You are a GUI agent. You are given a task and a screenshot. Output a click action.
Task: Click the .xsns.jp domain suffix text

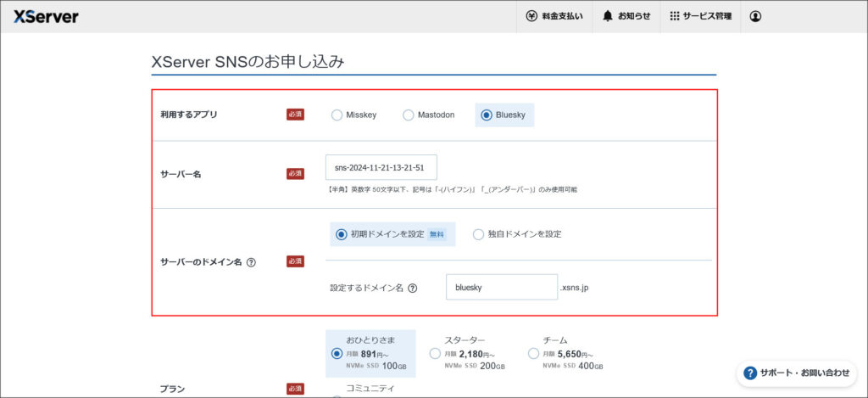[x=574, y=289]
